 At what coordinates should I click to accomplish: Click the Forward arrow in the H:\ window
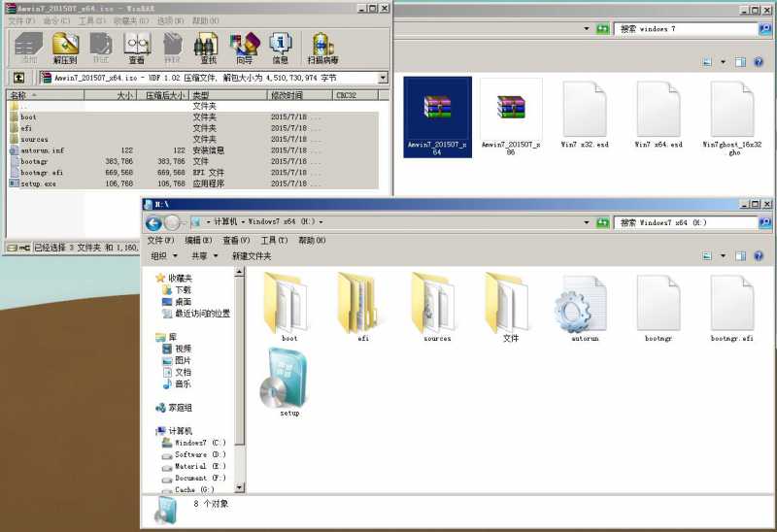[x=172, y=223]
